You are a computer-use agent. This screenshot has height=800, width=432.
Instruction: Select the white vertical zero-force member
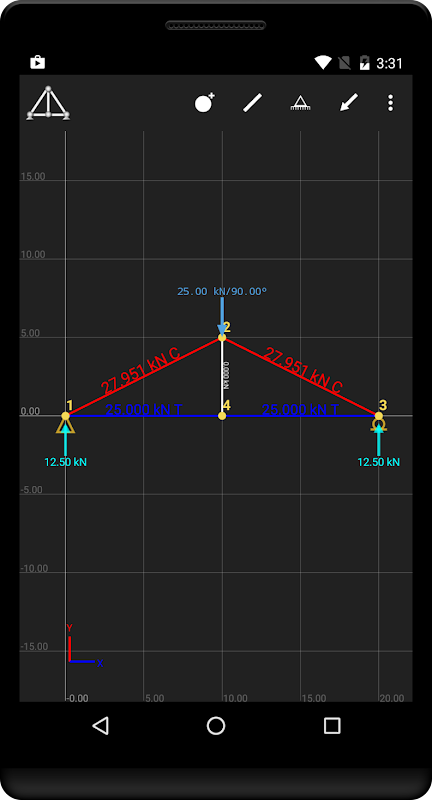tap(222, 377)
